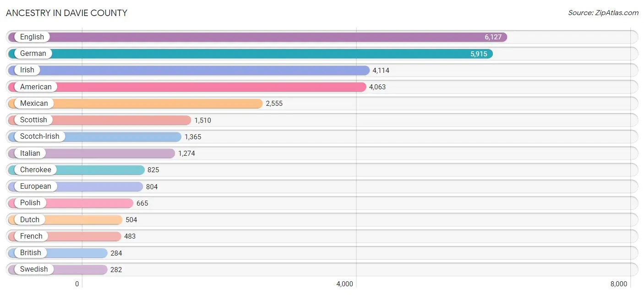Click the Cherokee label
Viewport: 644px width, 295px height.
point(36,169)
